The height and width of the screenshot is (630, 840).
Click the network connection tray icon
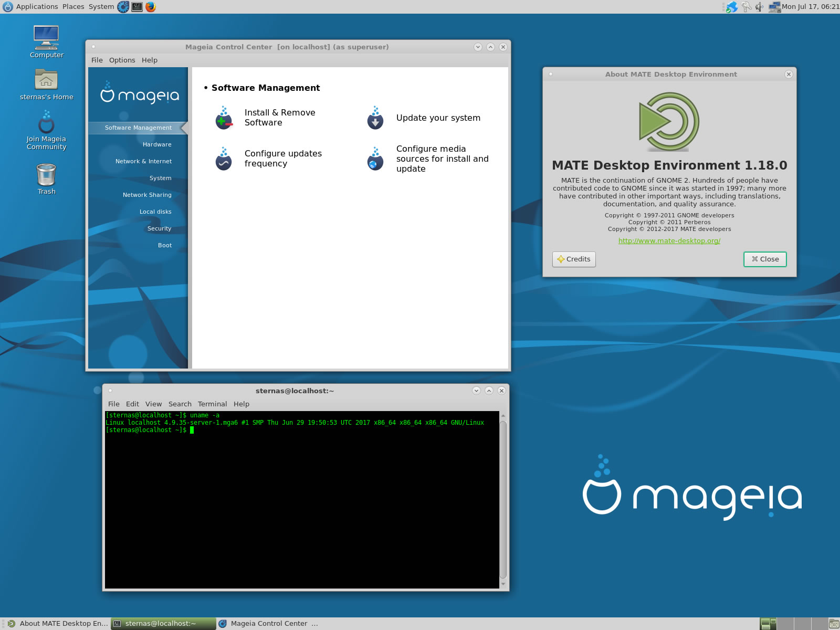point(774,7)
